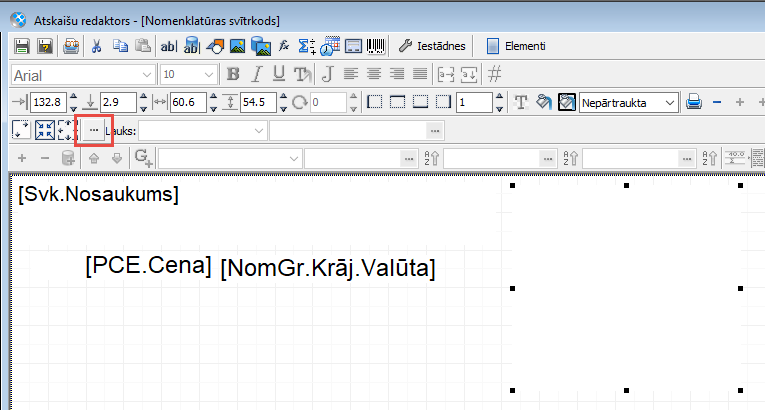Viewport: 765px width, 410px height.
Task: Click the add database record icon
Action: tap(68, 159)
